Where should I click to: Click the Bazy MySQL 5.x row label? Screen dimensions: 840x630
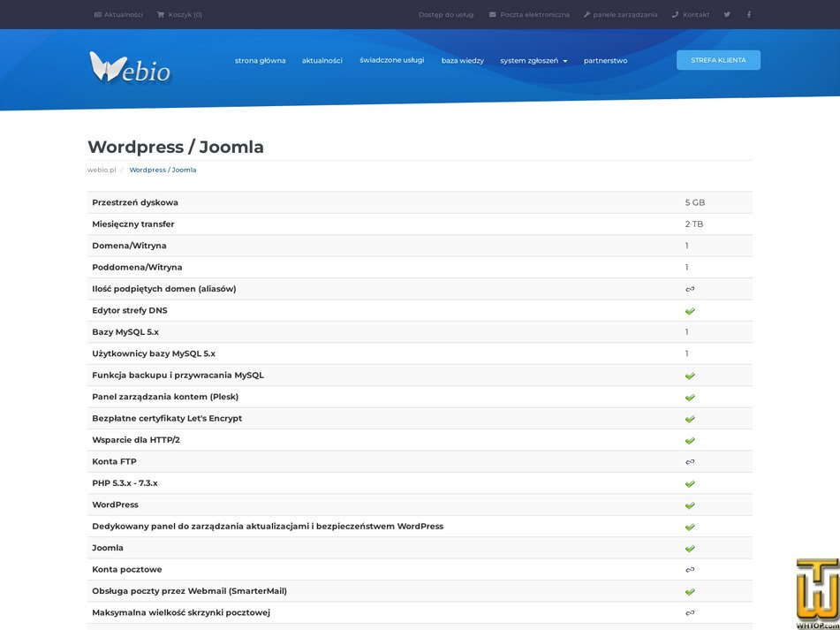point(125,332)
